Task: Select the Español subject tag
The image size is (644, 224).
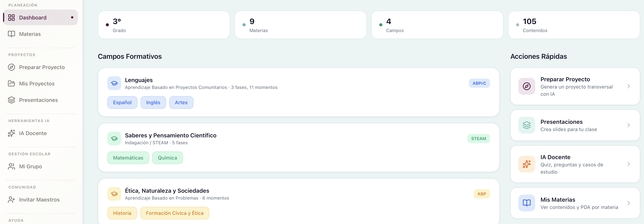Action: point(122,102)
